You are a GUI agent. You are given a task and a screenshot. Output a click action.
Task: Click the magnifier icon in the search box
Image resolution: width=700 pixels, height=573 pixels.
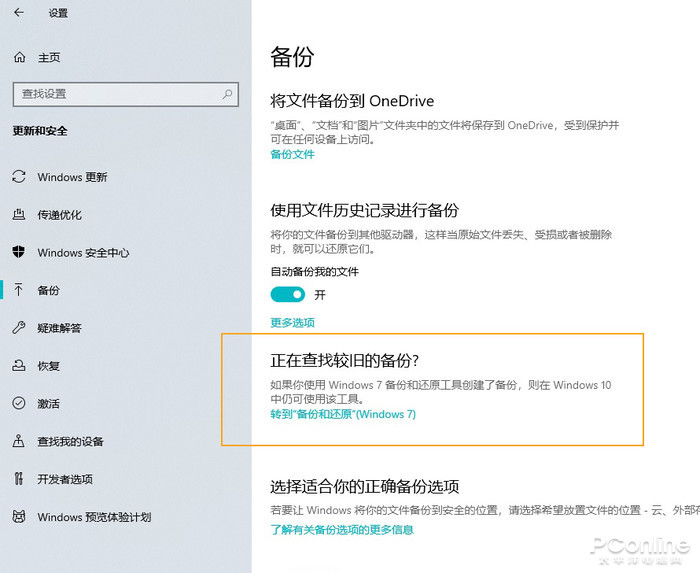[x=228, y=94]
